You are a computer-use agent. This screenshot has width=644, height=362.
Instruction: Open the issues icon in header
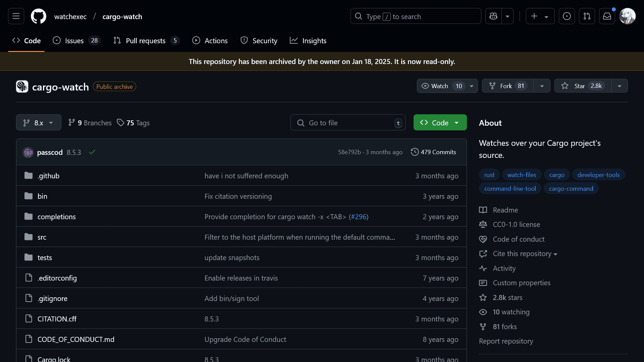click(x=567, y=16)
